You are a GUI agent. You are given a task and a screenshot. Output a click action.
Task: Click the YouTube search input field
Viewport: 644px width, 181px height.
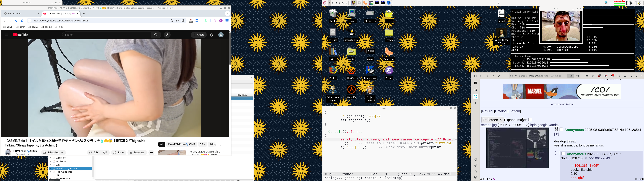click(106, 35)
